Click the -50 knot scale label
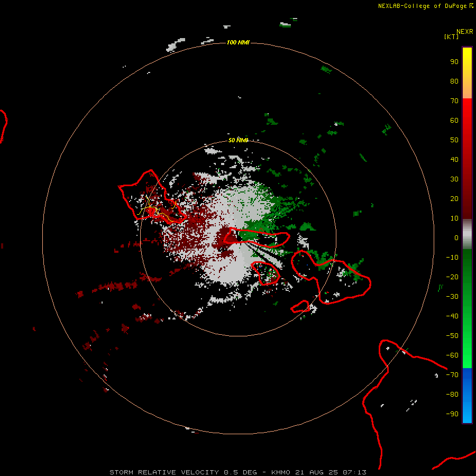 click(452, 335)
